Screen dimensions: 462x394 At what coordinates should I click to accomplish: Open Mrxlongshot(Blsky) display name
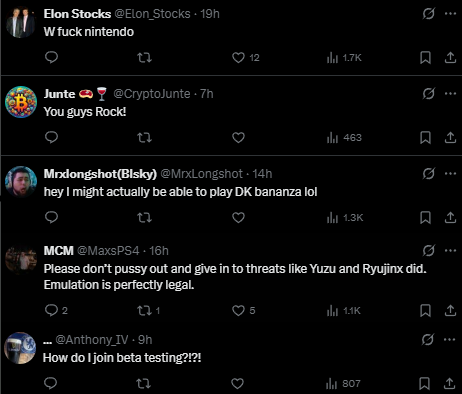tap(100, 174)
